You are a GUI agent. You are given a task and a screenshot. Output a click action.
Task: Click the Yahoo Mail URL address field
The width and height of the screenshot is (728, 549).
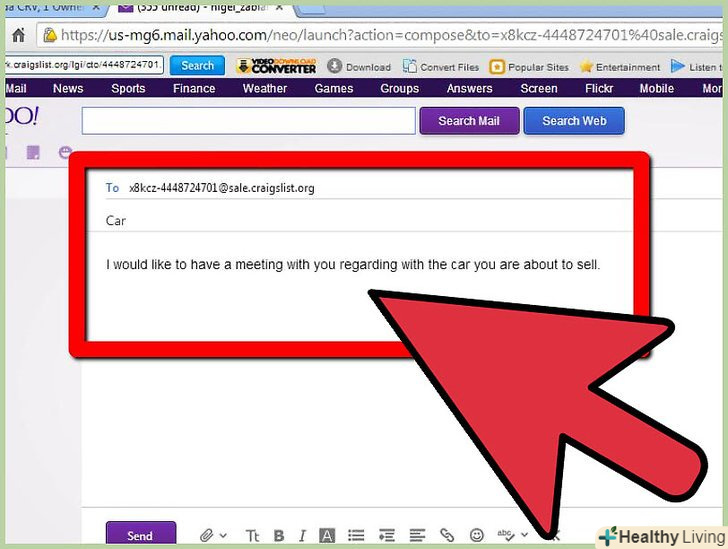click(x=381, y=35)
